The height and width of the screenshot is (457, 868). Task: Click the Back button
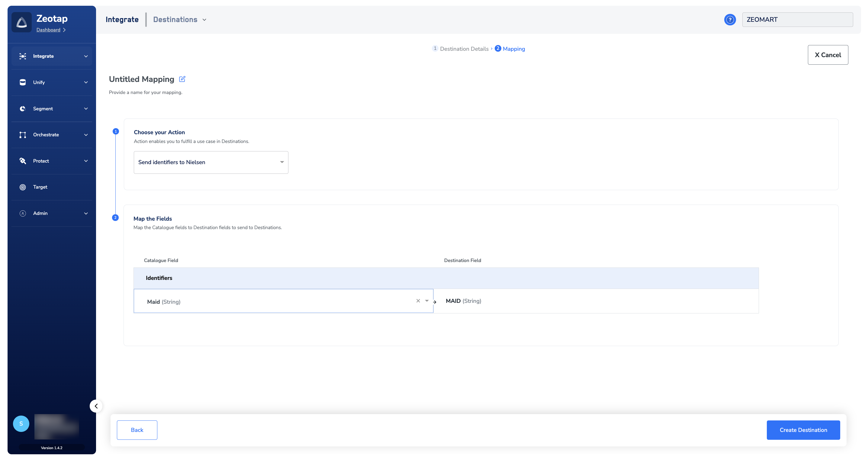[137, 430]
